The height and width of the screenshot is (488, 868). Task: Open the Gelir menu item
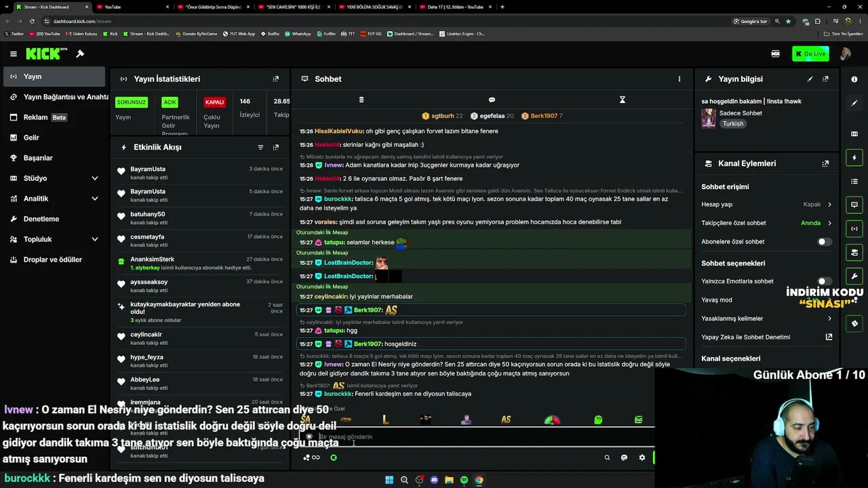click(x=54, y=138)
